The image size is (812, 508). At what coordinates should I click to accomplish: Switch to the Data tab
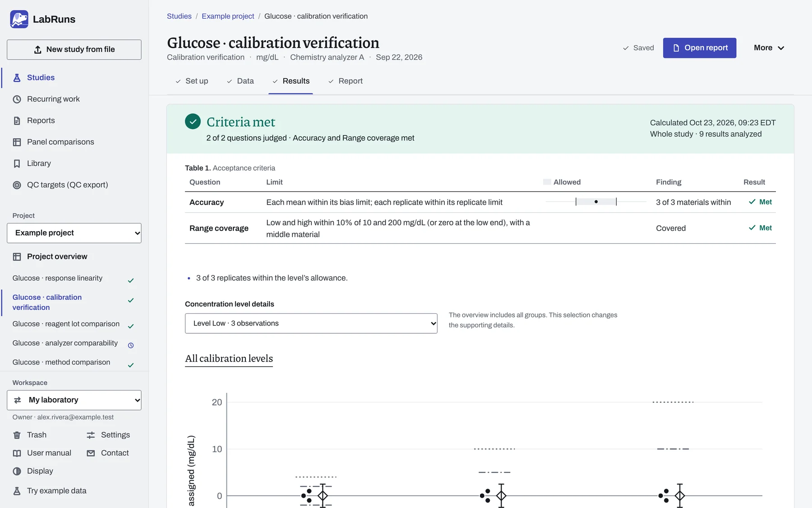[x=240, y=81]
